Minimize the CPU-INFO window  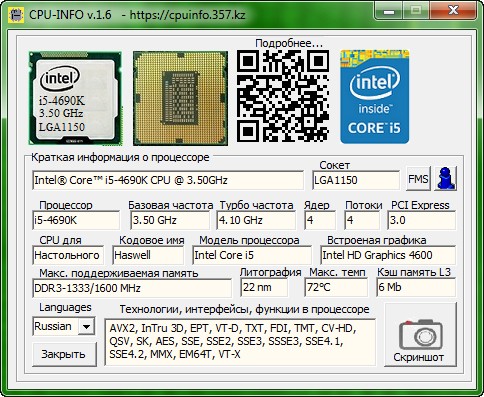pyautogui.click(x=389, y=11)
